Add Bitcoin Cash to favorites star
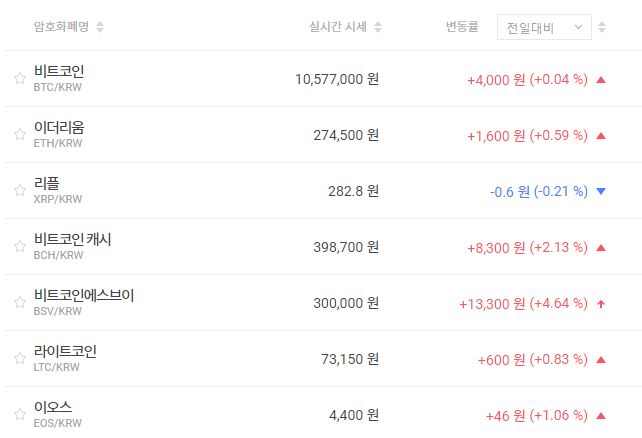 [x=19, y=247]
